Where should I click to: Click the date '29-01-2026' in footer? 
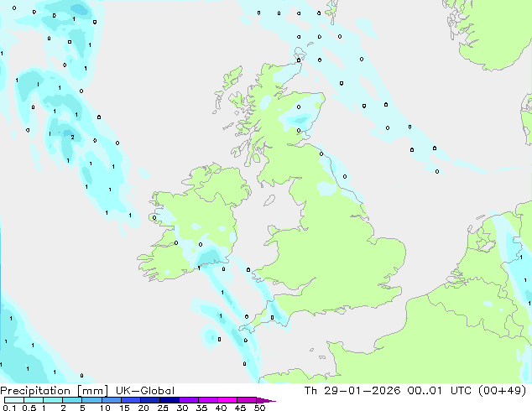(x=362, y=391)
